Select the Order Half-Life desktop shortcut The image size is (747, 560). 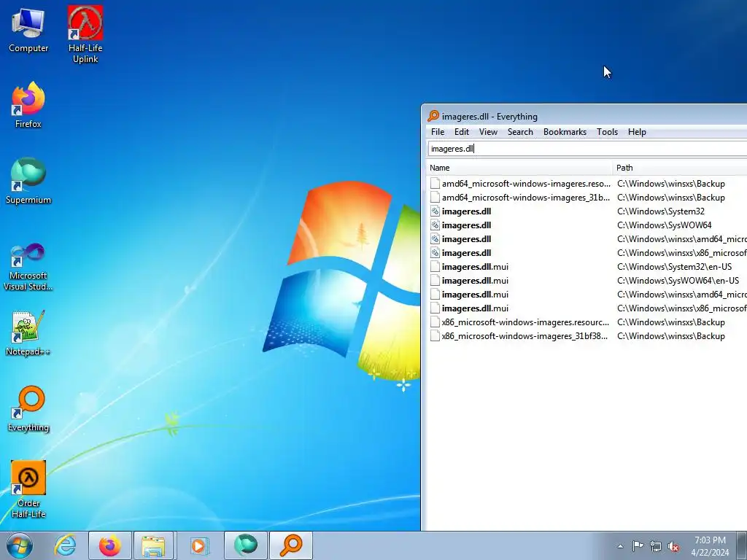click(28, 489)
